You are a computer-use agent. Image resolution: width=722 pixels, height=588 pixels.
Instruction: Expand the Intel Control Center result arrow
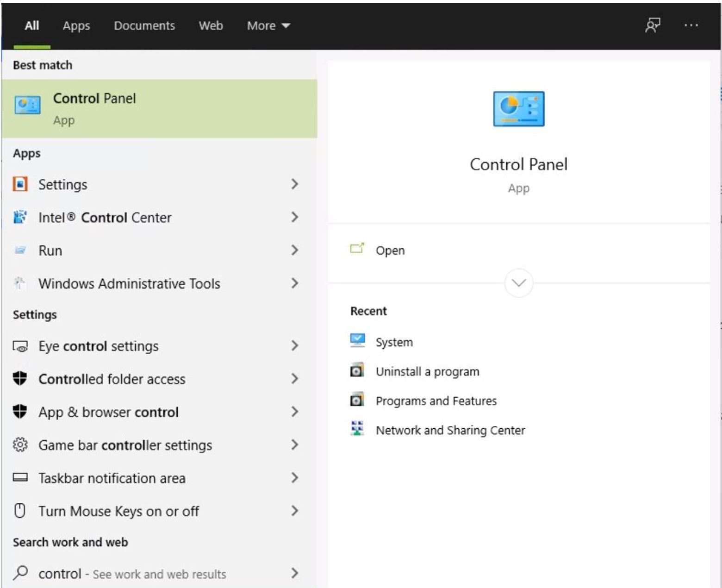click(295, 217)
